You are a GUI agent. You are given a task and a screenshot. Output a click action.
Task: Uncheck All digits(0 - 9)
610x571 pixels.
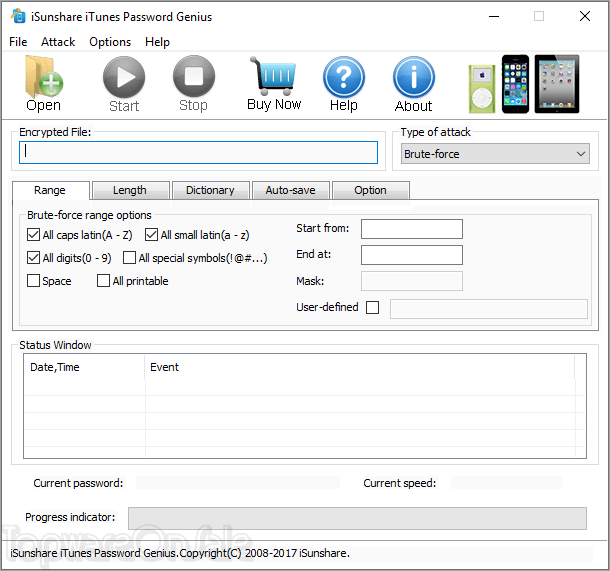tap(33, 258)
